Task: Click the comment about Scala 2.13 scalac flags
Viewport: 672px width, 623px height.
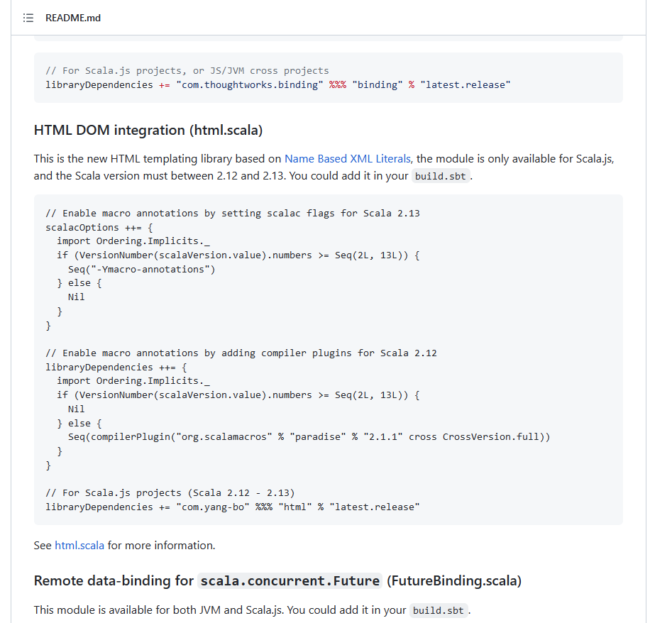Action: [233, 214]
